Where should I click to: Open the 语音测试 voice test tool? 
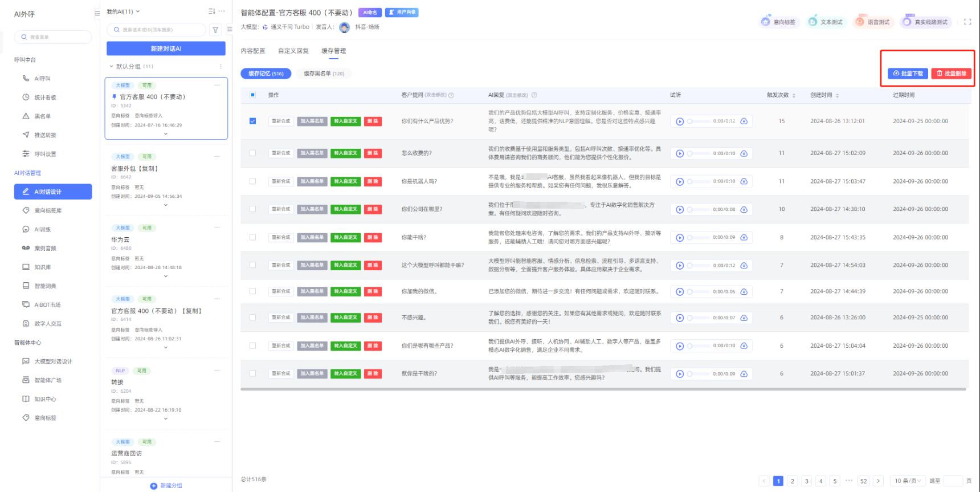click(x=872, y=22)
